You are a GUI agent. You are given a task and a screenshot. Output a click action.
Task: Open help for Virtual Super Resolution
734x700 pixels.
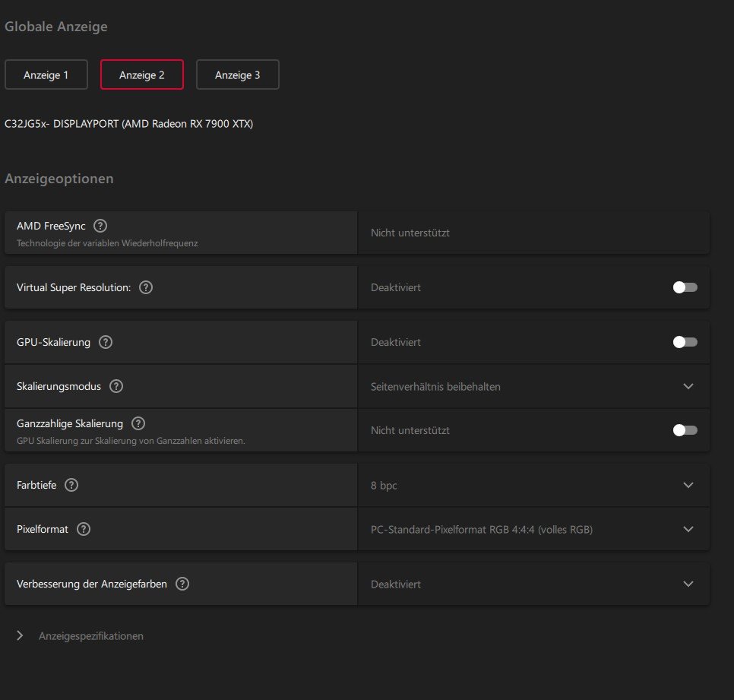pos(146,287)
